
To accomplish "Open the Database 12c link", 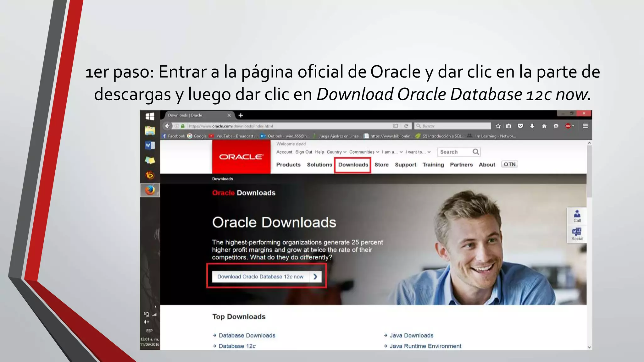I will coord(237,346).
